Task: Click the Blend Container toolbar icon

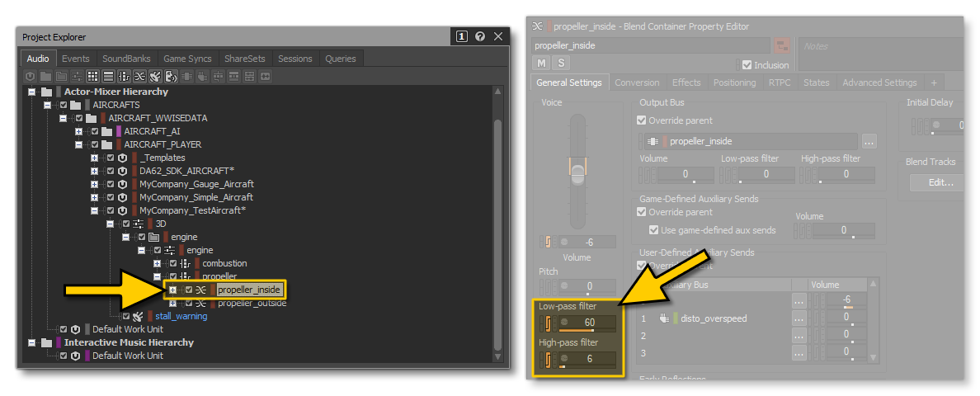Action: (139, 76)
